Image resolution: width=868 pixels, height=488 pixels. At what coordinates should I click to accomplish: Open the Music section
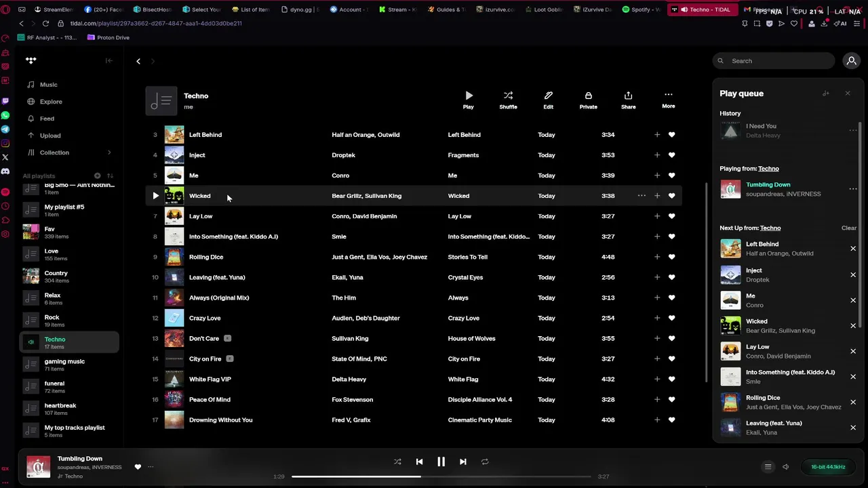point(48,85)
